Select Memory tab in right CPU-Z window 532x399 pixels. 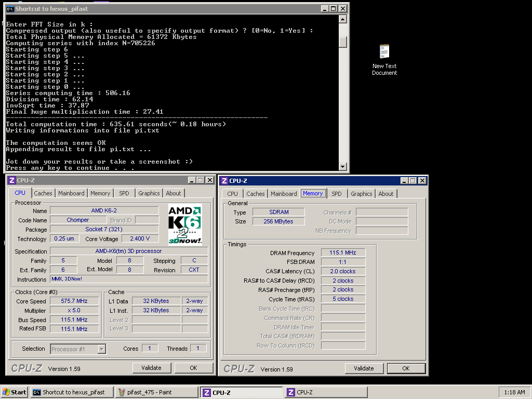[313, 193]
